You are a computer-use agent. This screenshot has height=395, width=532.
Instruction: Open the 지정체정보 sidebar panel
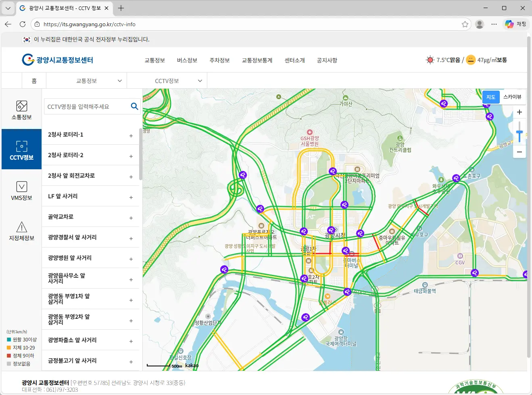[x=21, y=230]
